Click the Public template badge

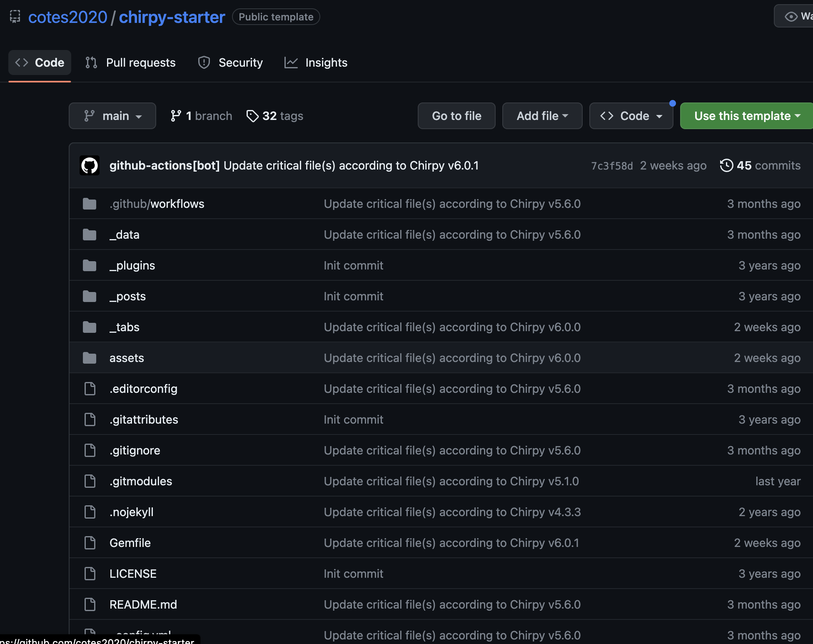(276, 17)
